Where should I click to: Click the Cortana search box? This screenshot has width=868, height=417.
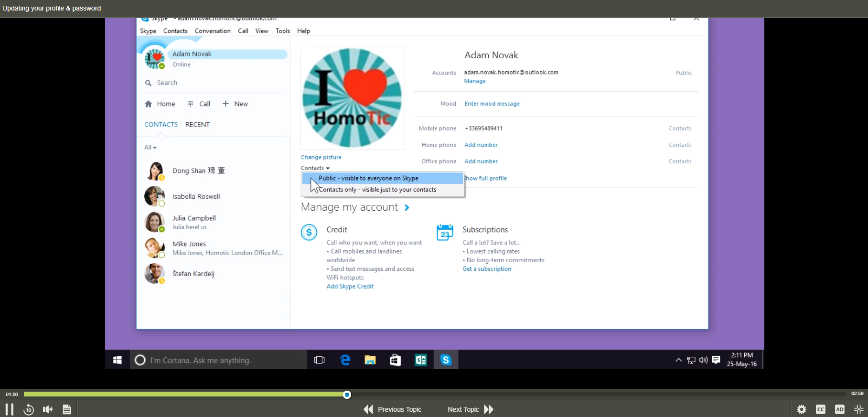(x=218, y=360)
